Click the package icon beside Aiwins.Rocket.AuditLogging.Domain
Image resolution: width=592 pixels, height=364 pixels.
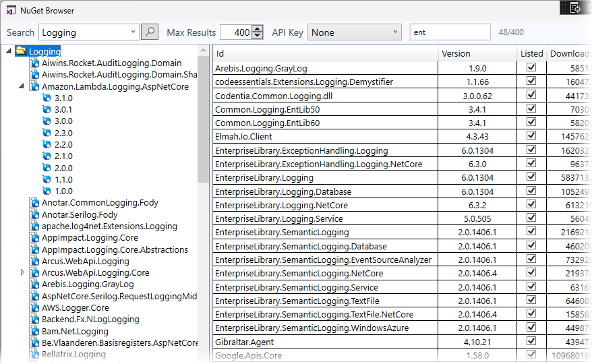point(35,63)
